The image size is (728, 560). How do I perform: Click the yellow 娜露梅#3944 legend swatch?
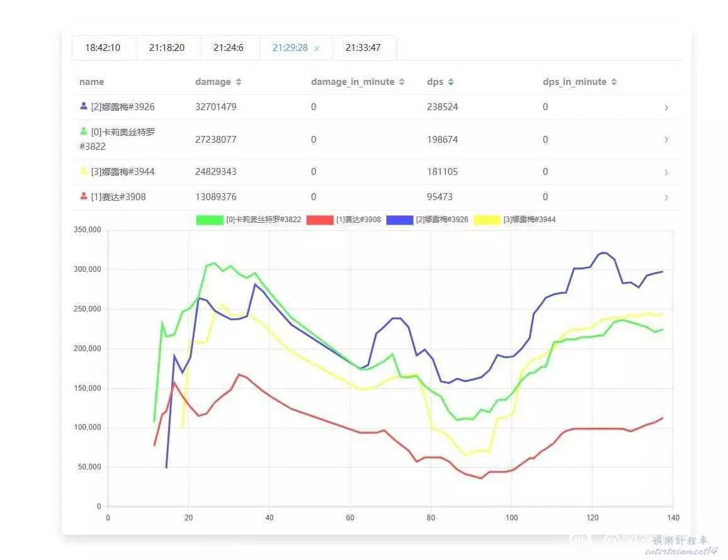pos(487,220)
